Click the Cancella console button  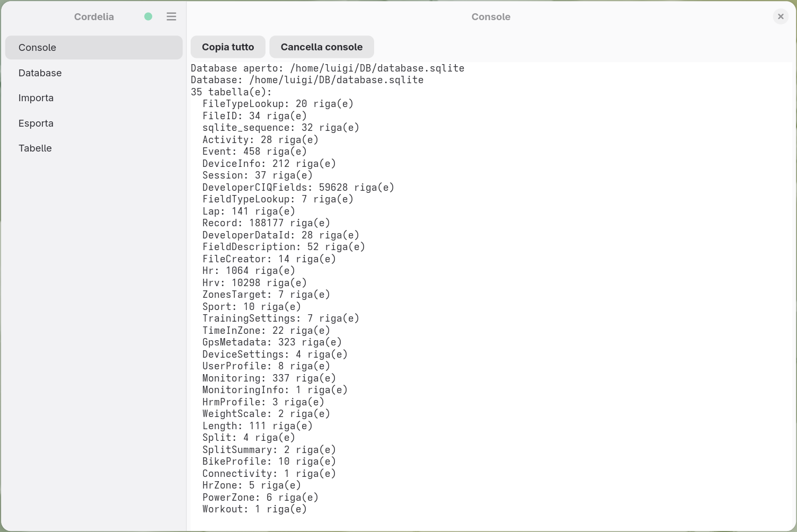click(x=322, y=47)
